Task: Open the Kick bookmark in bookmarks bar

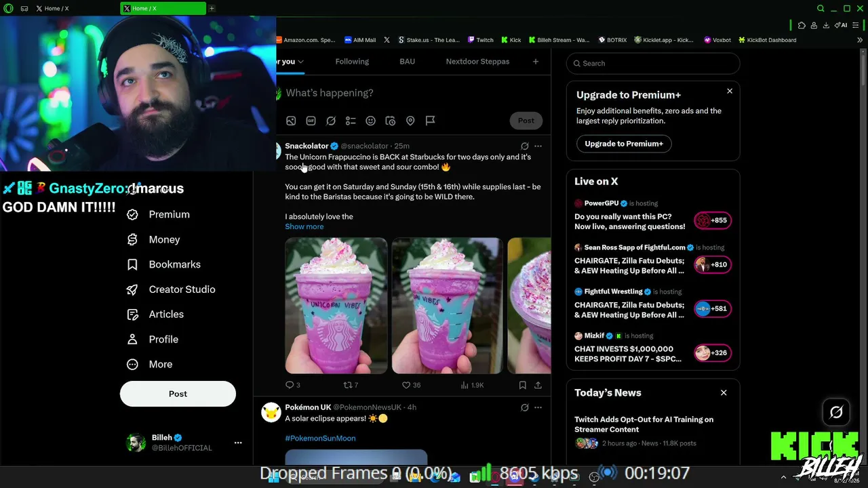Action: click(511, 40)
